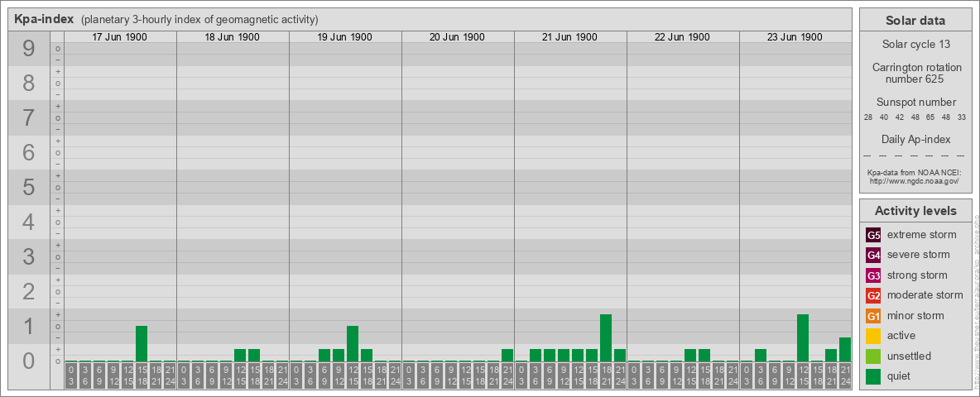Click the Kp scale number 1
This screenshot has height=397, width=980.
pyautogui.click(x=28, y=326)
